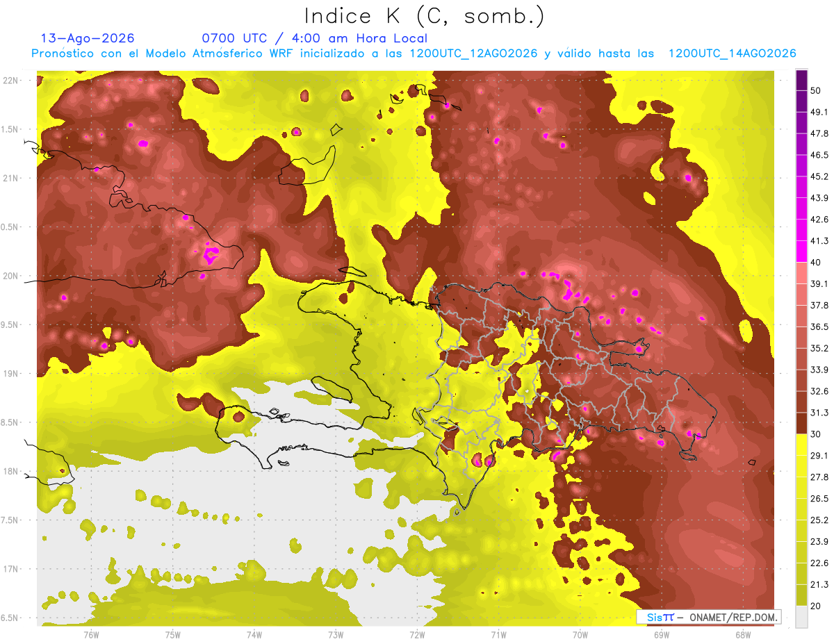Click the colorbar label "30"

point(816,434)
